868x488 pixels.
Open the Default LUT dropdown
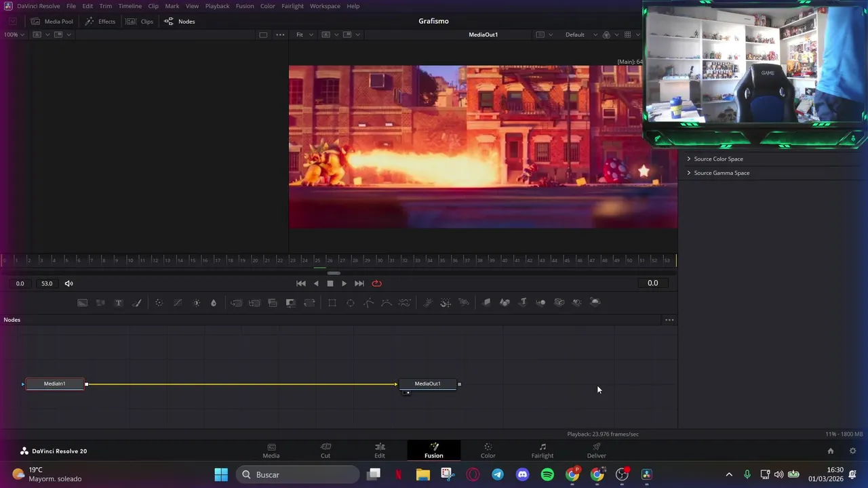click(x=581, y=35)
